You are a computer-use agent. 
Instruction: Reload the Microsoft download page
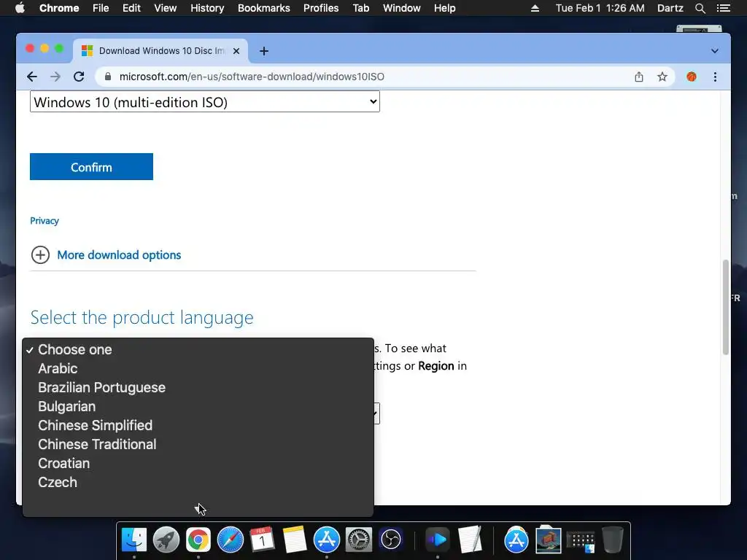point(79,77)
